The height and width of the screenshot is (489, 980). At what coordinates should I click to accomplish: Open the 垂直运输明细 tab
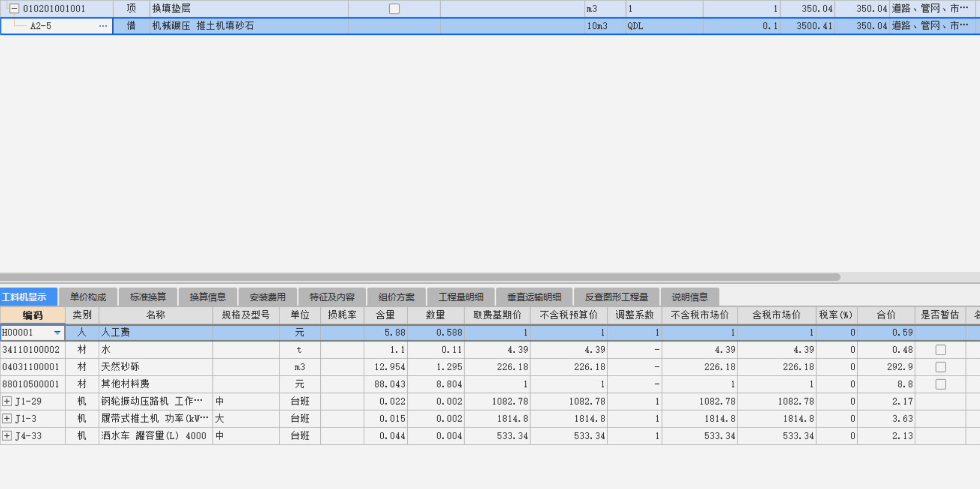coord(534,297)
